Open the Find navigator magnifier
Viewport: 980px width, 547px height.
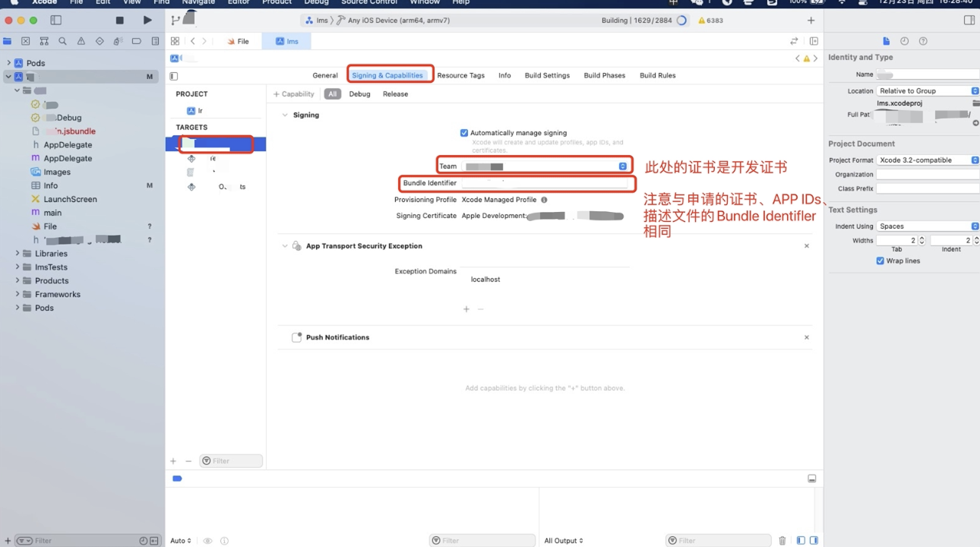[x=62, y=41]
